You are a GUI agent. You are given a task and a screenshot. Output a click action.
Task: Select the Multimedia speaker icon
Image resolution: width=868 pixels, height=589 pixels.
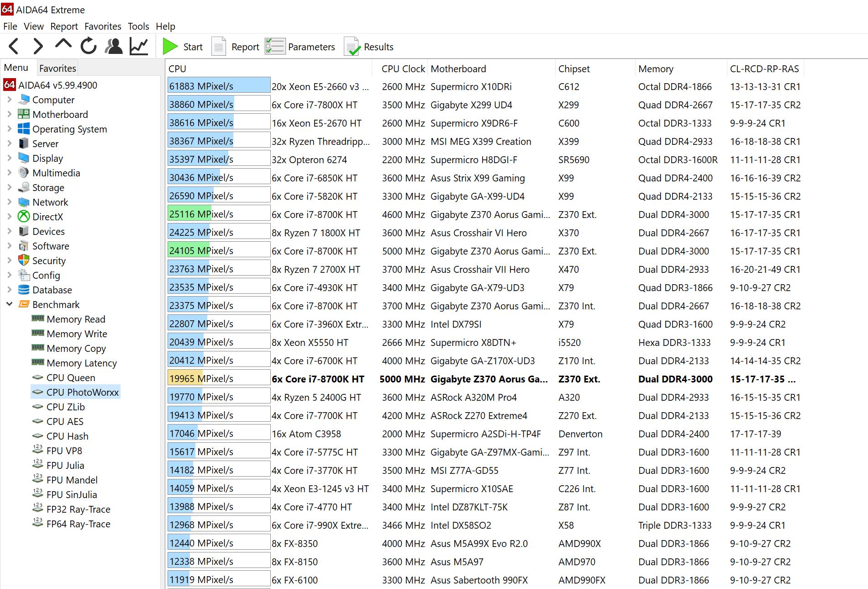(x=24, y=172)
